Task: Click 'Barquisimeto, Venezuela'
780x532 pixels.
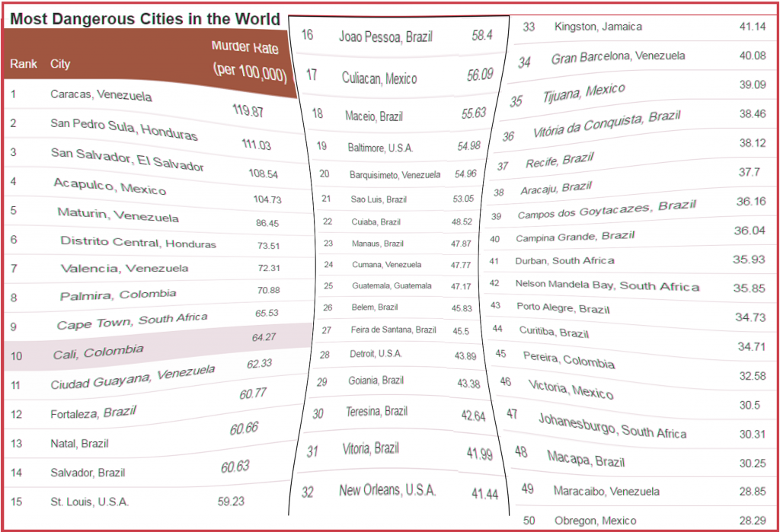Action: click(395, 175)
